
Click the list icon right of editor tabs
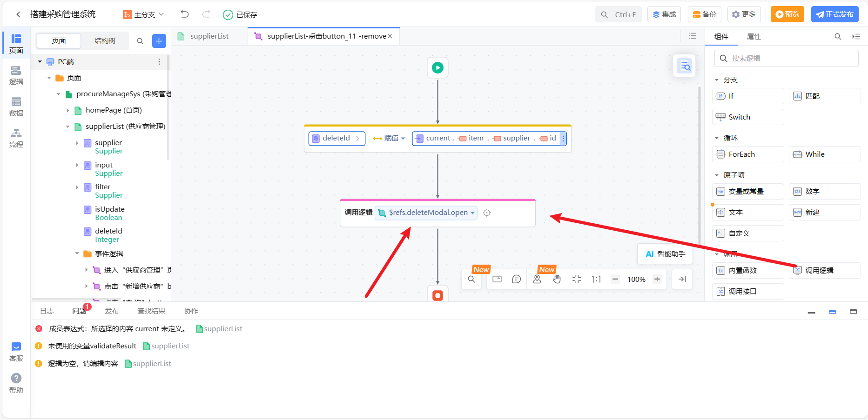pyautogui.click(x=693, y=36)
